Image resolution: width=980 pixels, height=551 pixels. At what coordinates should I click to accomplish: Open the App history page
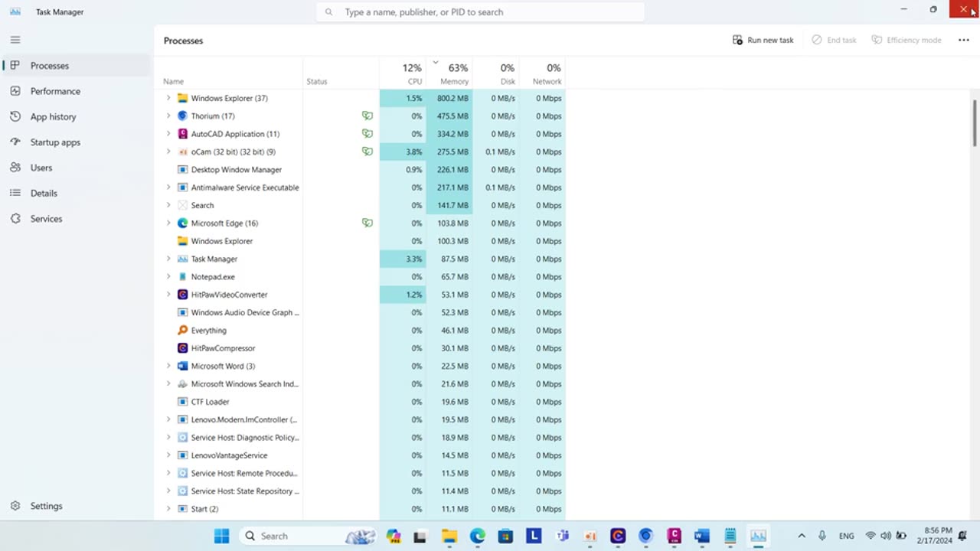(77, 116)
